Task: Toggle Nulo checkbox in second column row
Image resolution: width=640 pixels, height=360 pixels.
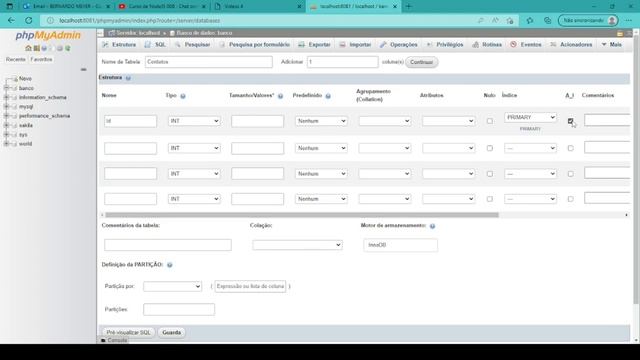Action: (489, 148)
